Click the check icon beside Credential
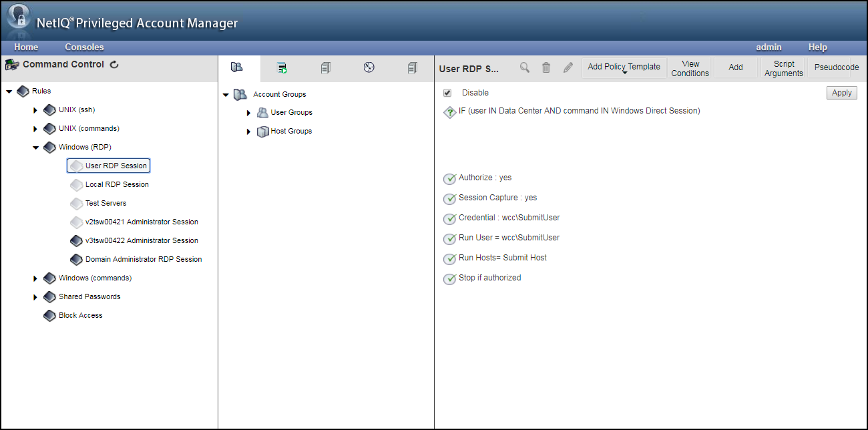The image size is (868, 430). click(450, 218)
